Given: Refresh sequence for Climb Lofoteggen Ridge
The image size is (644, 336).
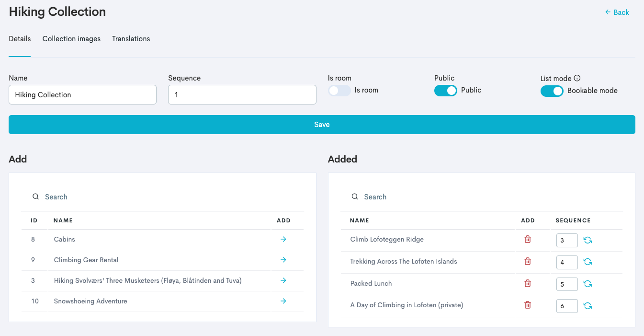Looking at the screenshot, I should pos(588,240).
